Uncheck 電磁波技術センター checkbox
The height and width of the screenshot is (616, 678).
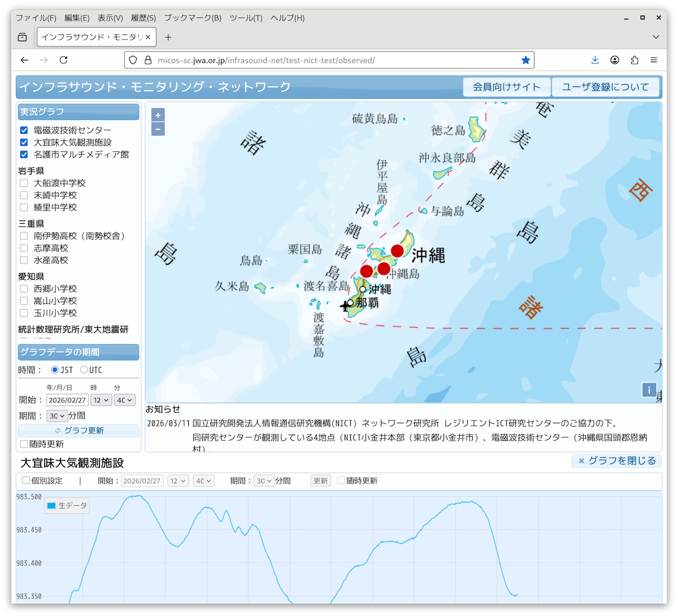click(x=24, y=130)
